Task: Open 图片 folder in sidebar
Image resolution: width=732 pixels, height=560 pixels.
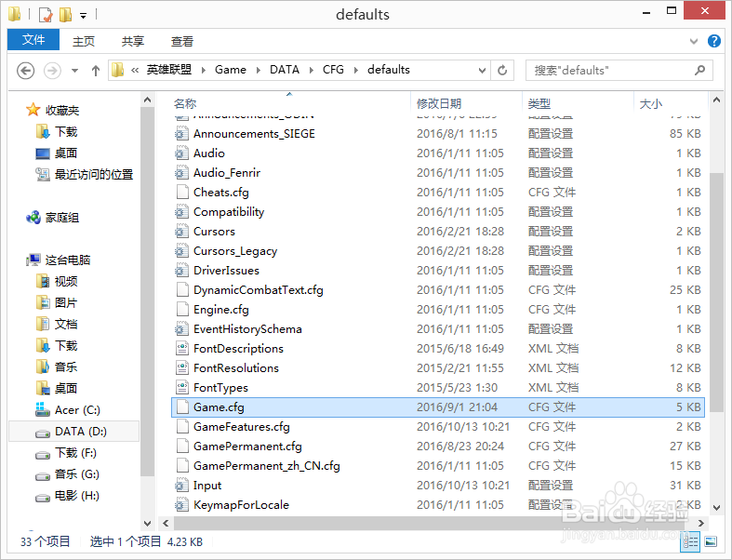Action: pos(66,302)
